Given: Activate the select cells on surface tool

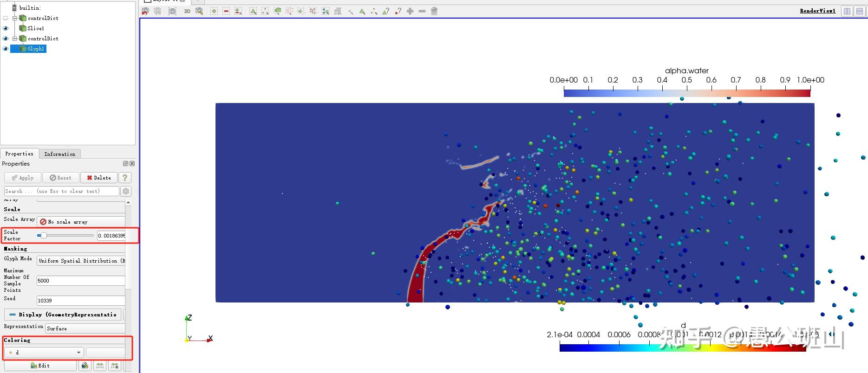Looking at the screenshot, I should click(253, 11).
